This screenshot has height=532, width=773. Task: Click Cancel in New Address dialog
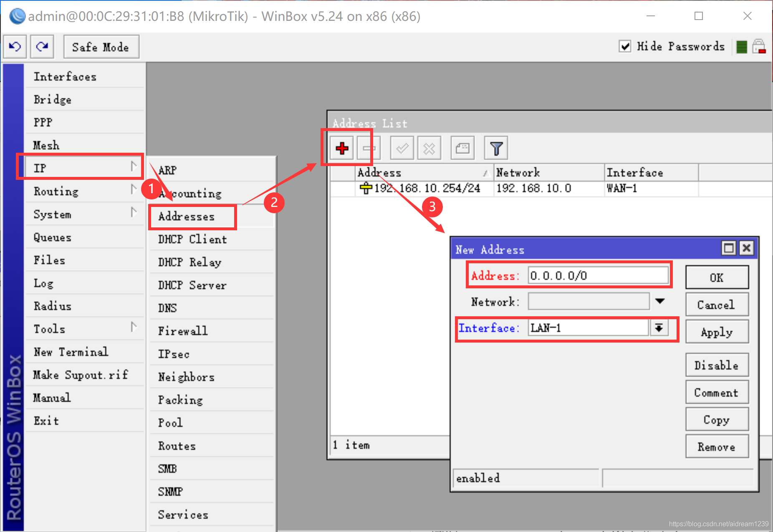coord(717,305)
